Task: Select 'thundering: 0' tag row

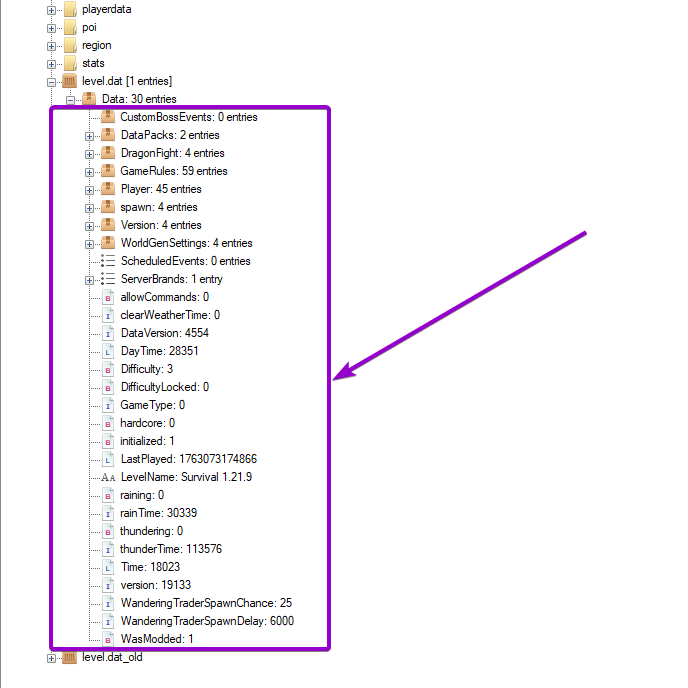Action: (x=151, y=530)
